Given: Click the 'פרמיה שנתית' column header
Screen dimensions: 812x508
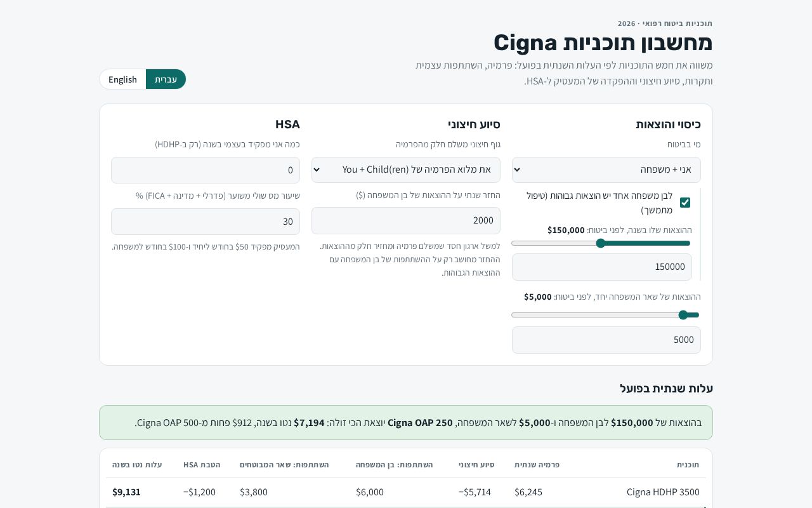Looking at the screenshot, I should click(537, 465).
